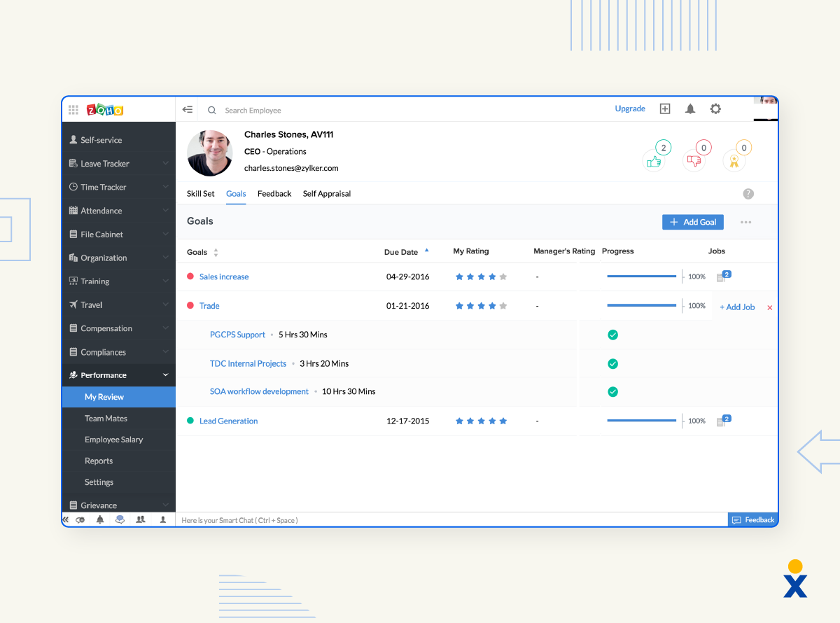Switch to the Skill Set tab
Screen dimensions: 840x623
tap(200, 193)
